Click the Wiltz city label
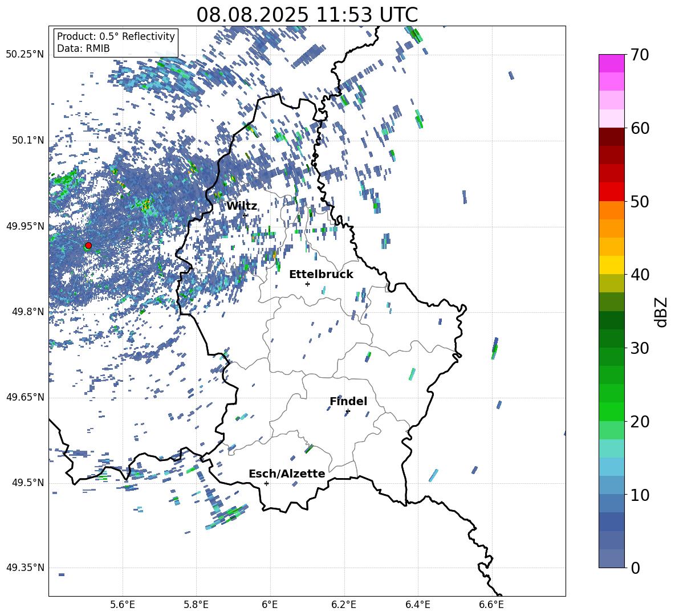The height and width of the screenshot is (616, 675). 242,206
